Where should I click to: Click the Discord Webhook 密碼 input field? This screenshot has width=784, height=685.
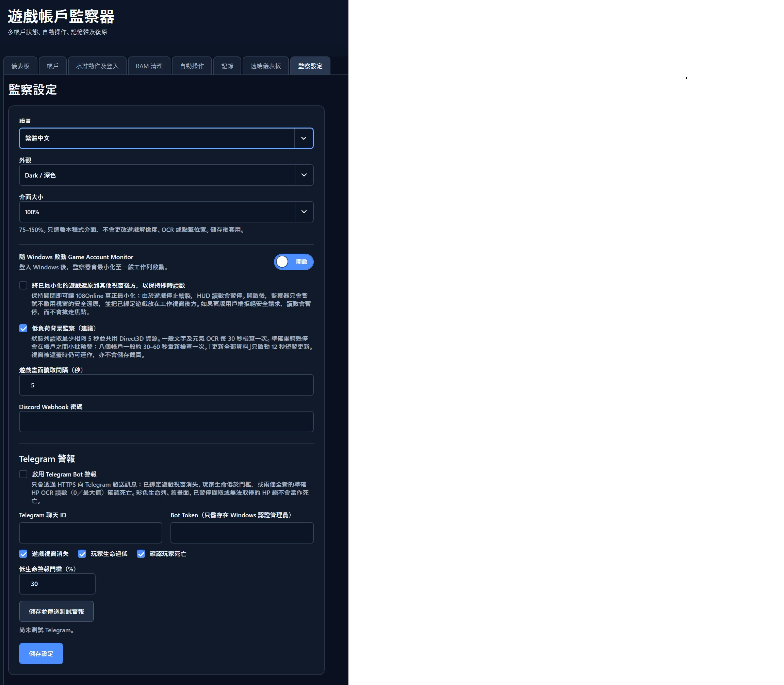tap(166, 422)
